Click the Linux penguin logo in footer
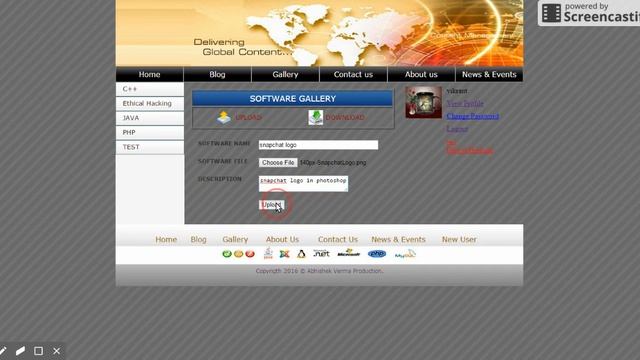The width and height of the screenshot is (640, 360). tap(301, 254)
